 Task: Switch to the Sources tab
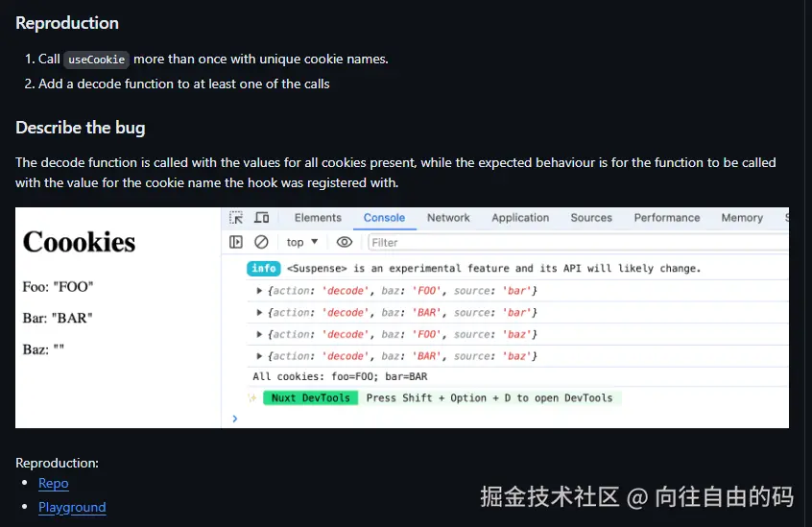point(591,218)
